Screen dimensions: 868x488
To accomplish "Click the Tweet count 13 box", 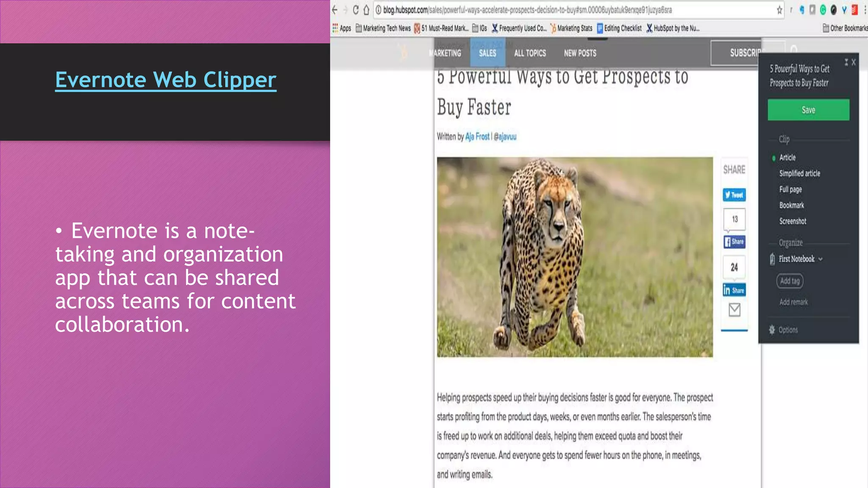I will point(734,219).
